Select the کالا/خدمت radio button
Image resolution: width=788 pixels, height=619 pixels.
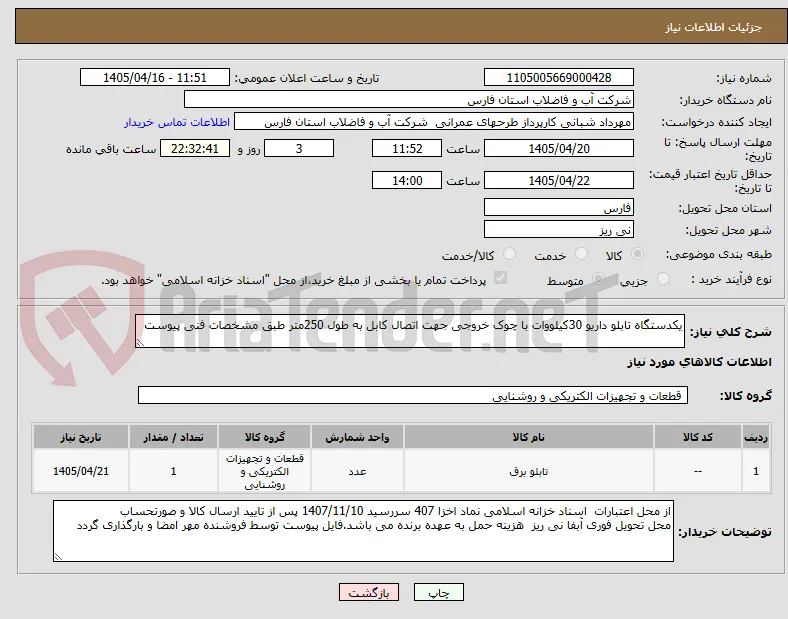click(510, 254)
